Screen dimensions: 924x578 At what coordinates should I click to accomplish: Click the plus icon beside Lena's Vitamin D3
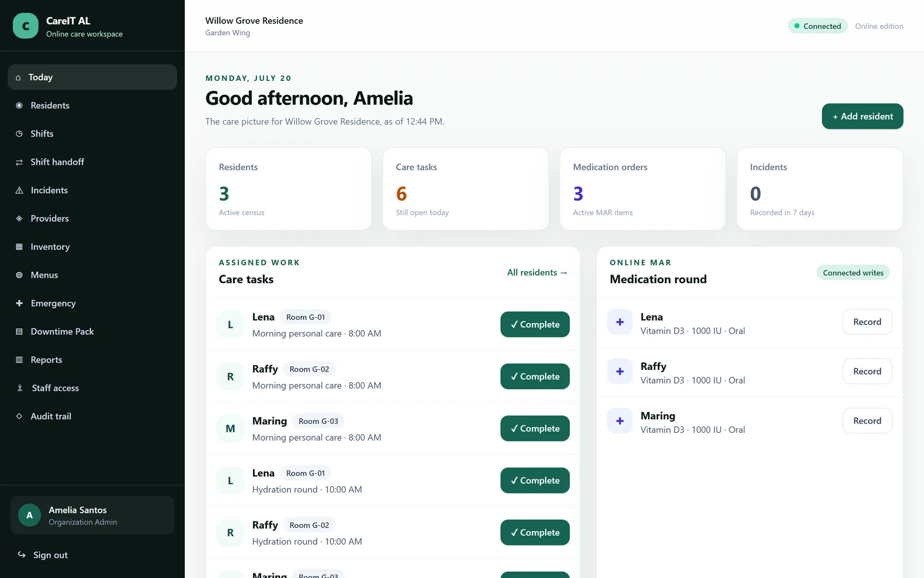click(x=620, y=322)
